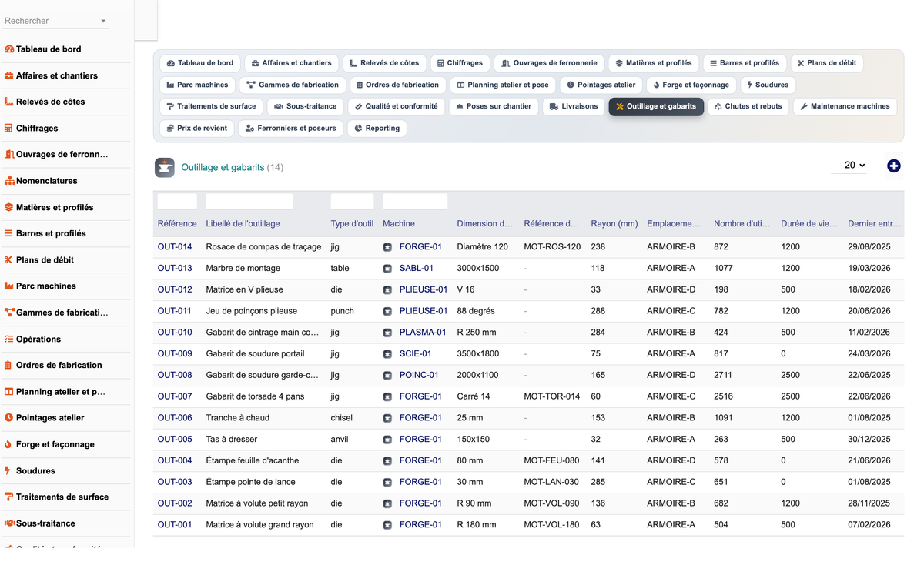Click cell 'Marbre de montage'
This screenshot has height=572, width=924.
pos(243,269)
